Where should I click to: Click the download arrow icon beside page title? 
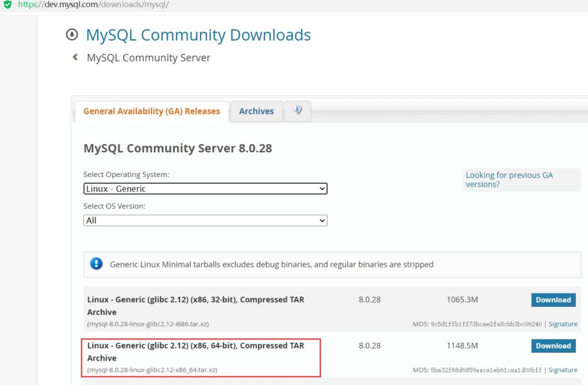(72, 35)
